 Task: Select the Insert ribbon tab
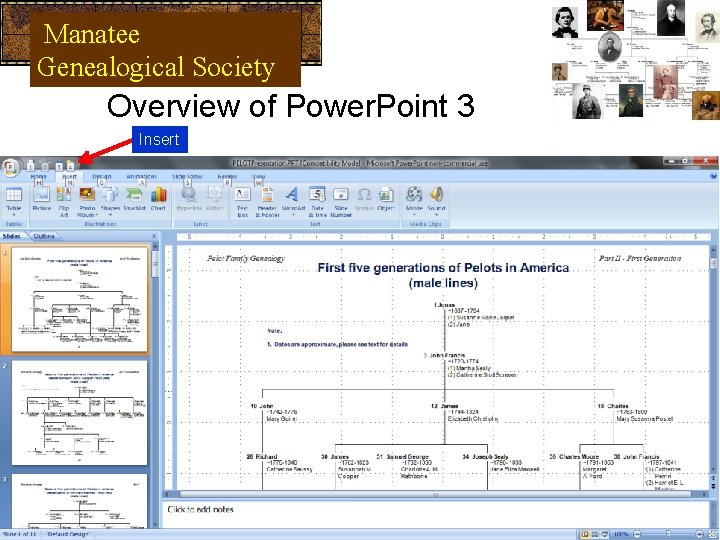tap(69, 176)
